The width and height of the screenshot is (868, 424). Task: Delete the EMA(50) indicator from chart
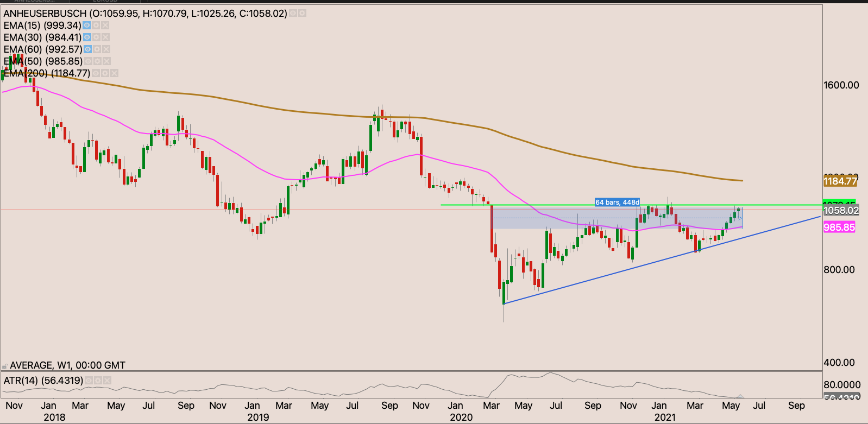107,61
